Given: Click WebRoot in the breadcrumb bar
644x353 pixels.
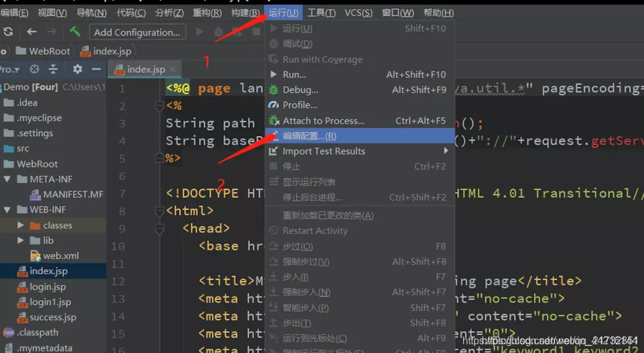Looking at the screenshot, I should tap(43, 51).
